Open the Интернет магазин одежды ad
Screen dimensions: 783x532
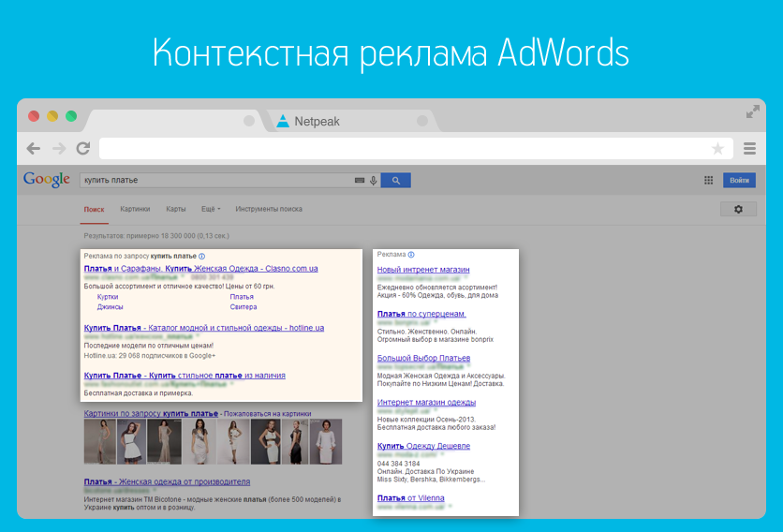click(426, 402)
